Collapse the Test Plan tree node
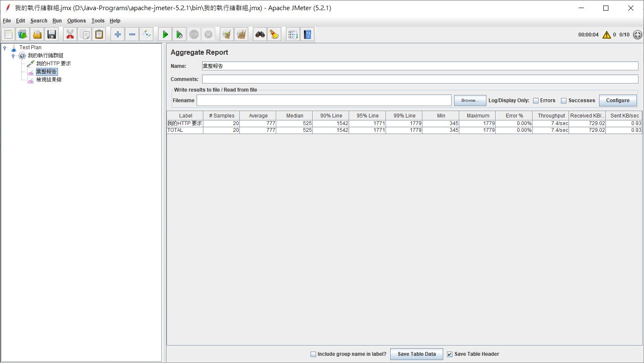This screenshot has width=644, height=363. click(x=5, y=47)
